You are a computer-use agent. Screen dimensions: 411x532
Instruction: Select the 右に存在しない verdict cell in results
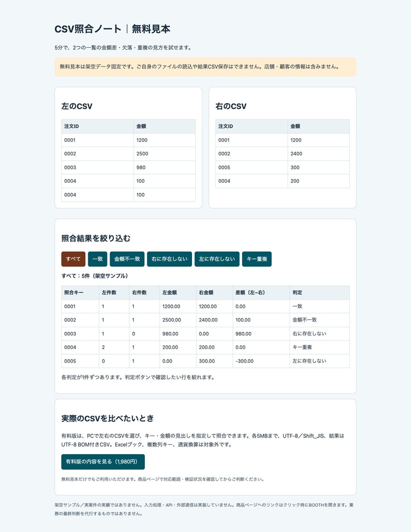pos(320,334)
